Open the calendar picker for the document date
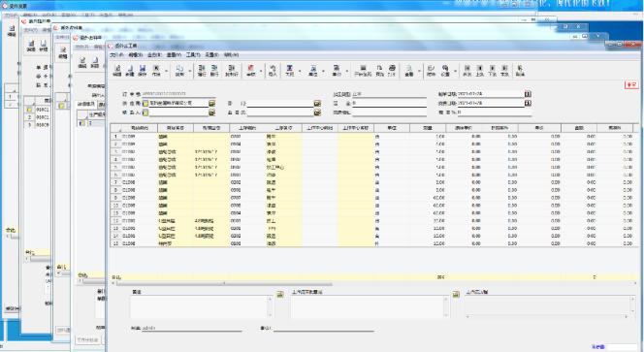 [x=528, y=94]
